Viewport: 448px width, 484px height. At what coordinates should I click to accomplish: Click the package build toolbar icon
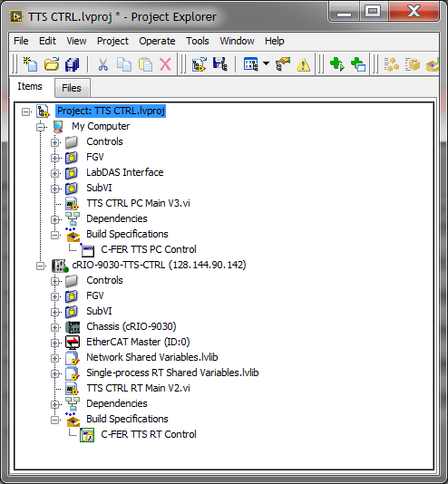413,64
